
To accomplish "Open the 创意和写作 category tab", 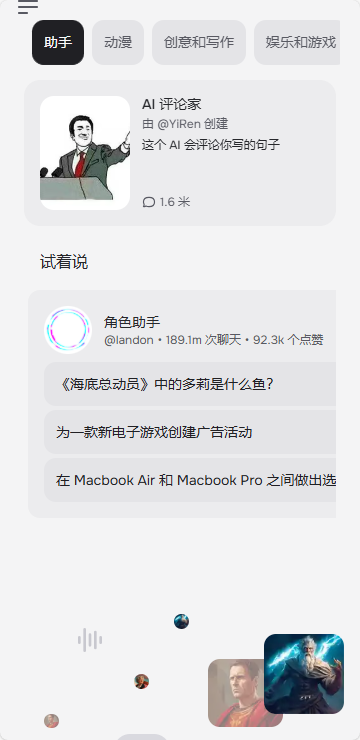I will click(199, 42).
